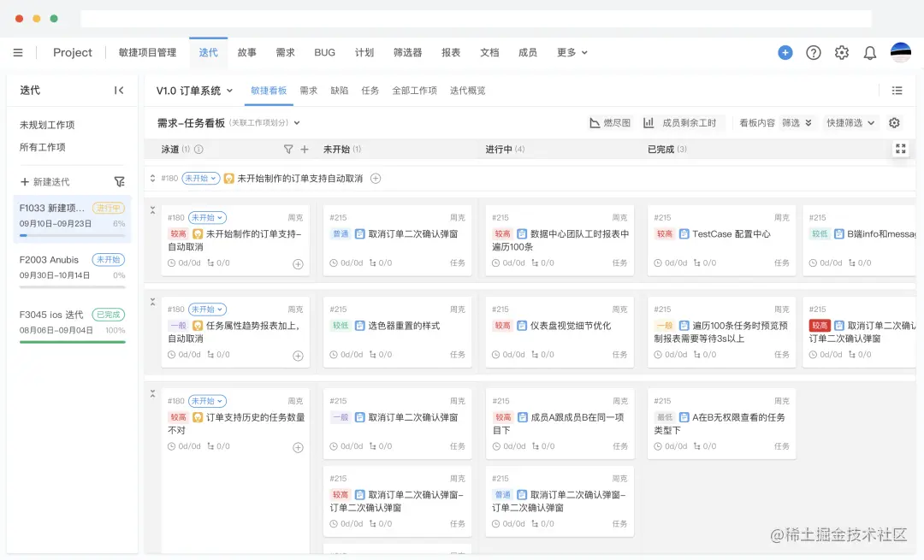Click the blue plus create button

pyautogui.click(x=785, y=52)
